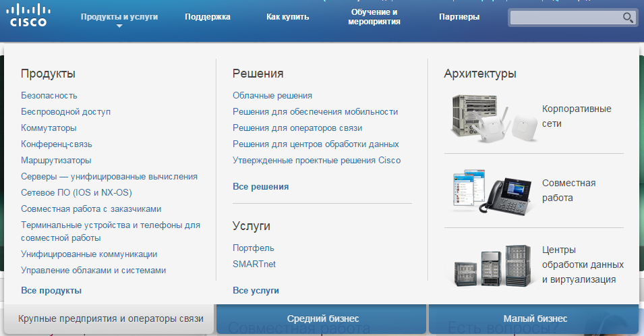Open the Портфель services link
This screenshot has height=336, width=644.
click(x=253, y=248)
